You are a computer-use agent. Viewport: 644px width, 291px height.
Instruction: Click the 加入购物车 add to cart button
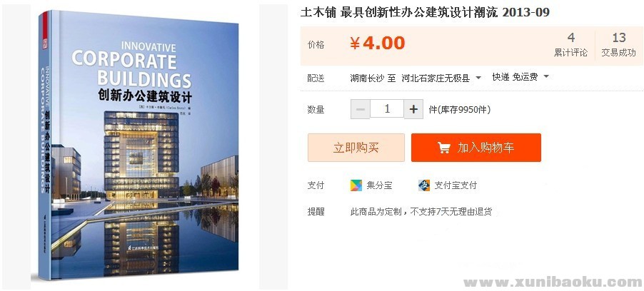point(476,148)
